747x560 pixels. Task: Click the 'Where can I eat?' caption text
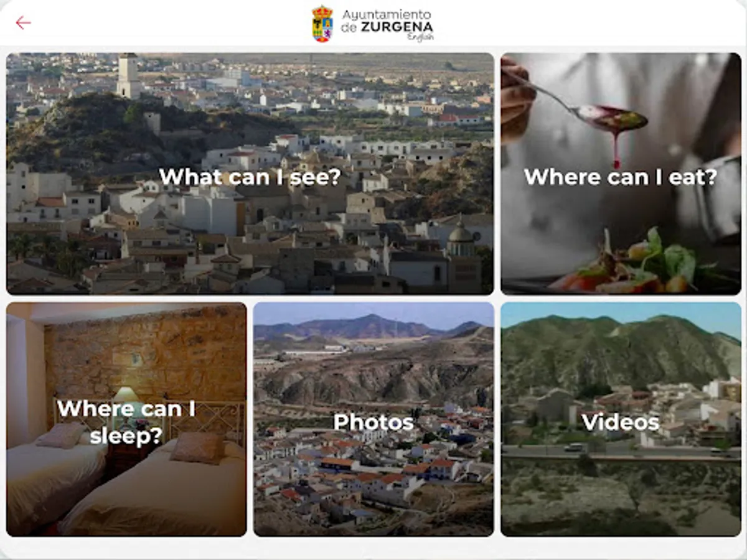621,177
